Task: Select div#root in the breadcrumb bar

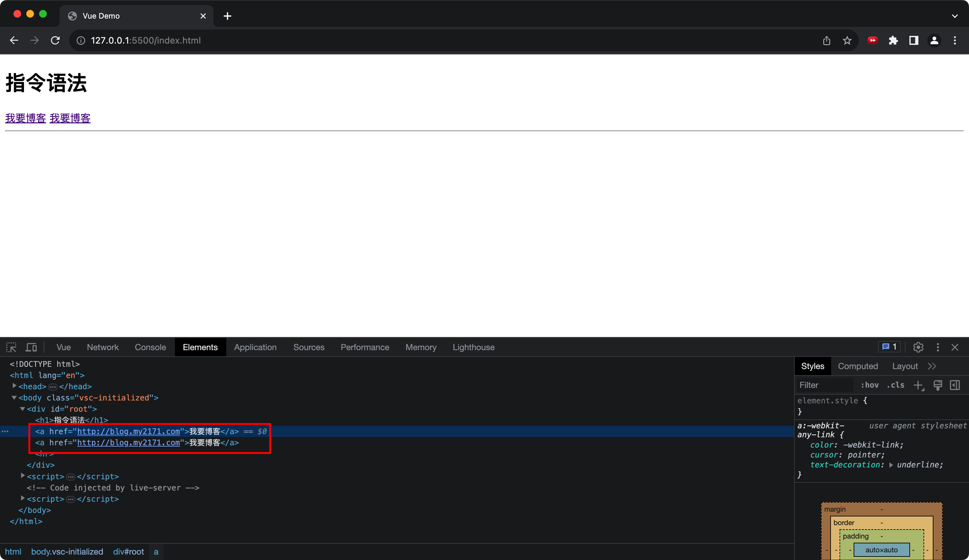Action: [128, 552]
